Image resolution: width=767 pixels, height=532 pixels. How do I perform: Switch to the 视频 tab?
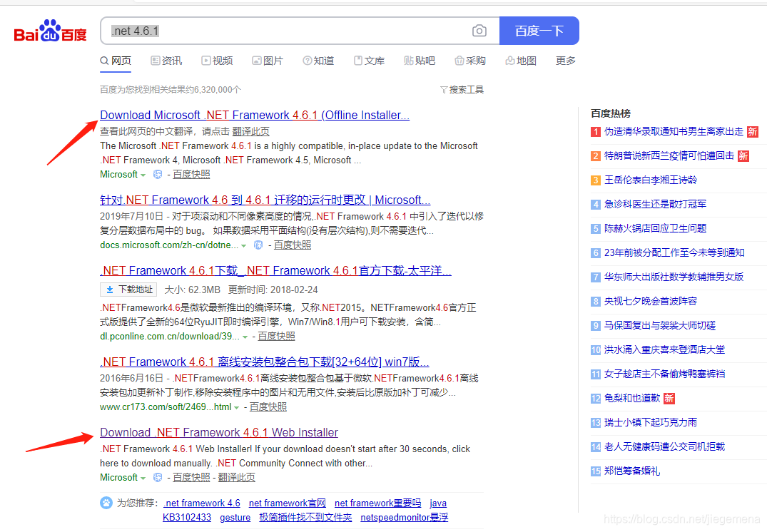217,61
